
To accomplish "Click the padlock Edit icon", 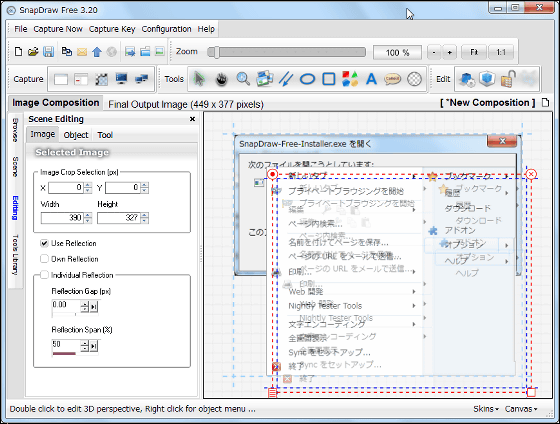I will click(x=508, y=79).
